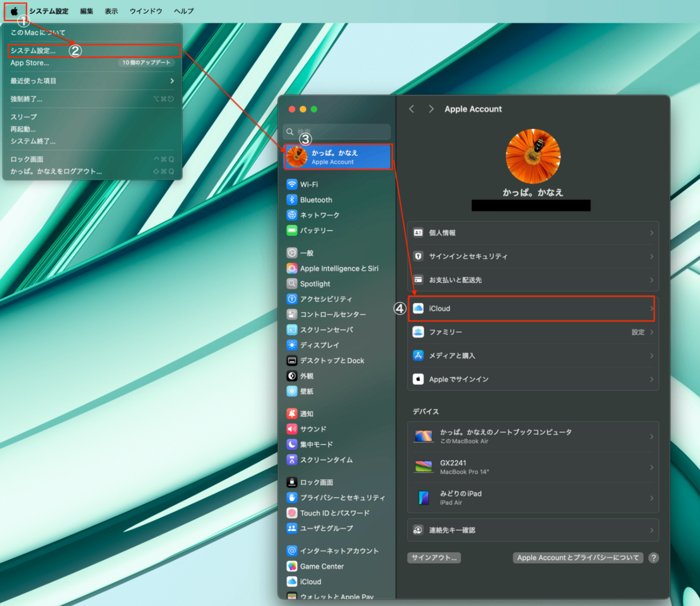
Task: Open Apple Account とプライバシーについて
Action: tap(577, 557)
